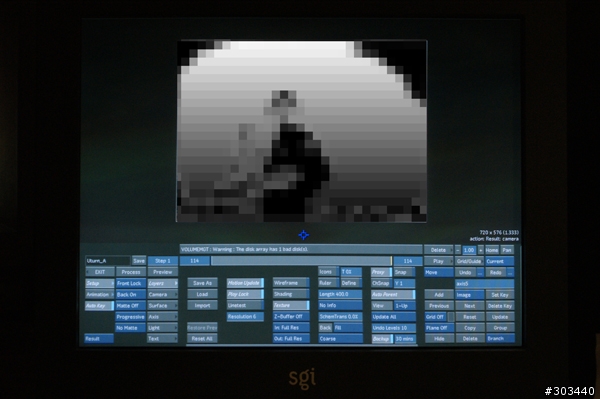The height and width of the screenshot is (399, 600).
Task: Open the Redo history list ellipsis
Action: [510, 273]
